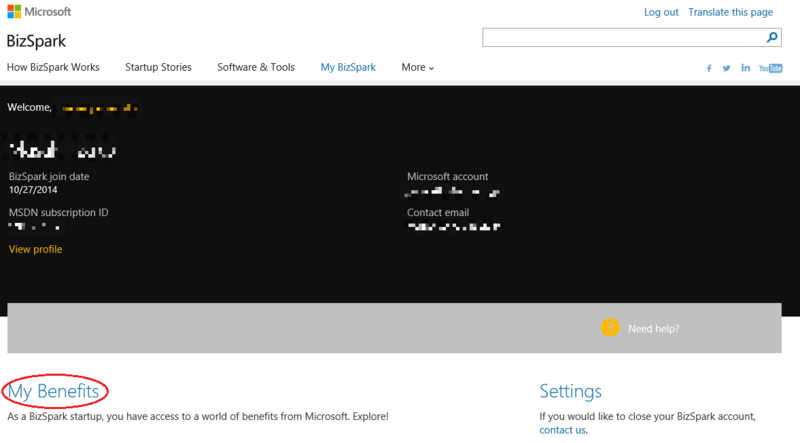The image size is (800, 443).
Task: Click the Need help? text
Action: (654, 329)
